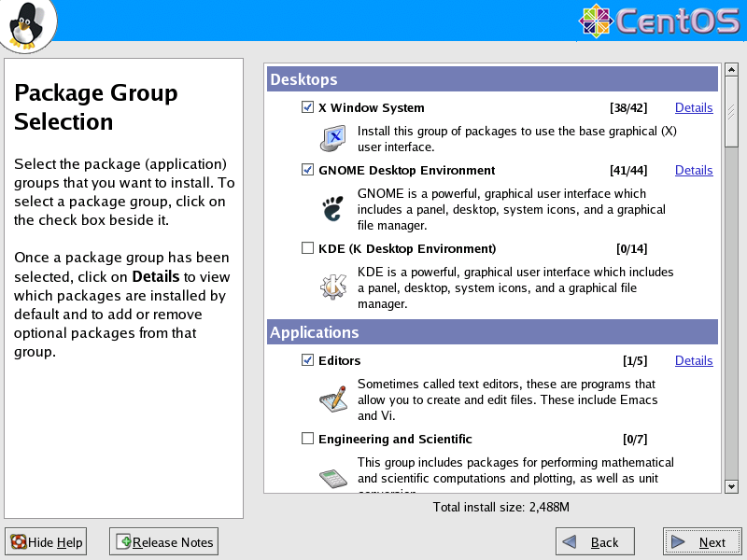
Task: Enable the Engineering and Scientific checkbox
Action: 308,439
